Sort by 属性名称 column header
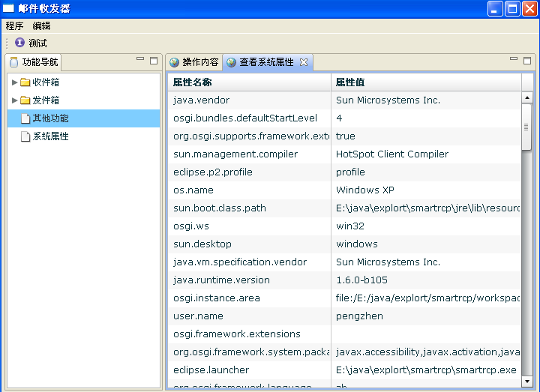Image resolution: width=540 pixels, height=392 pixels. click(x=249, y=82)
